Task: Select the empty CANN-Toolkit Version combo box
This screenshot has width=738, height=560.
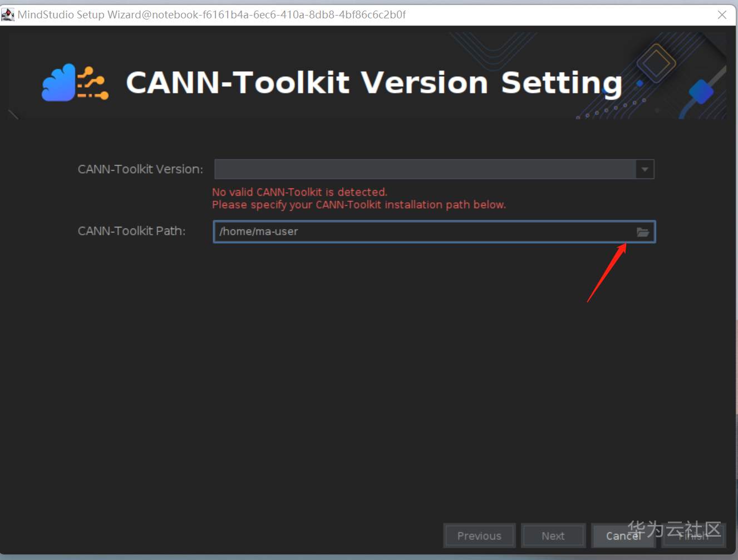Action: tap(434, 169)
